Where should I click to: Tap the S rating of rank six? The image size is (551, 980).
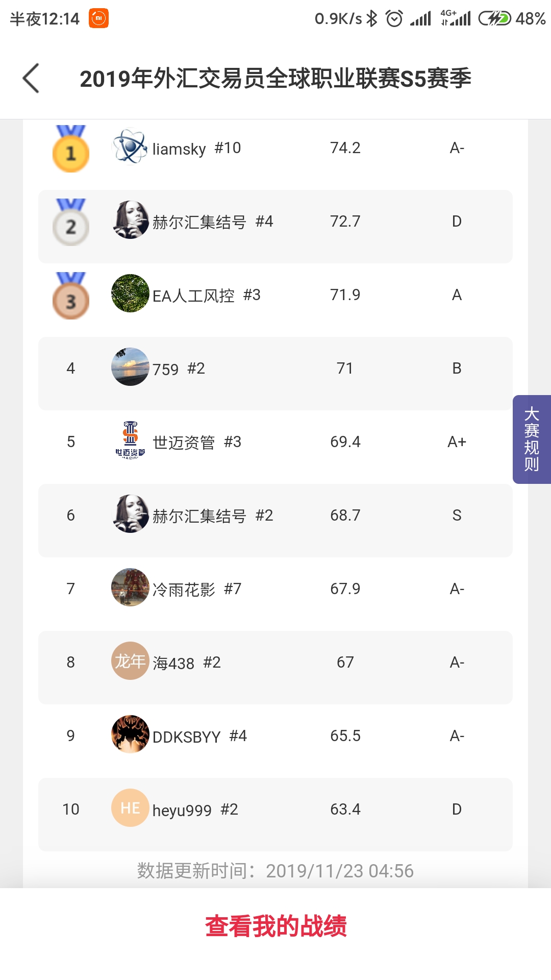pyautogui.click(x=457, y=516)
